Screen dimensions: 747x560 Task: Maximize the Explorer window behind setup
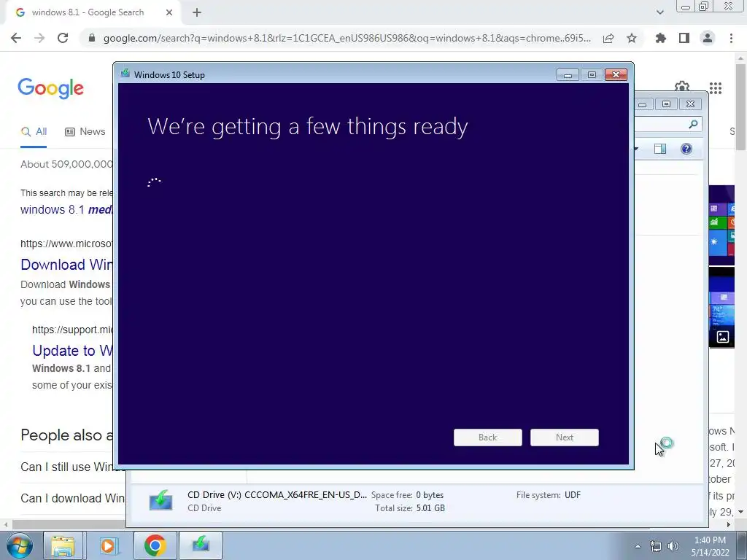pos(666,104)
